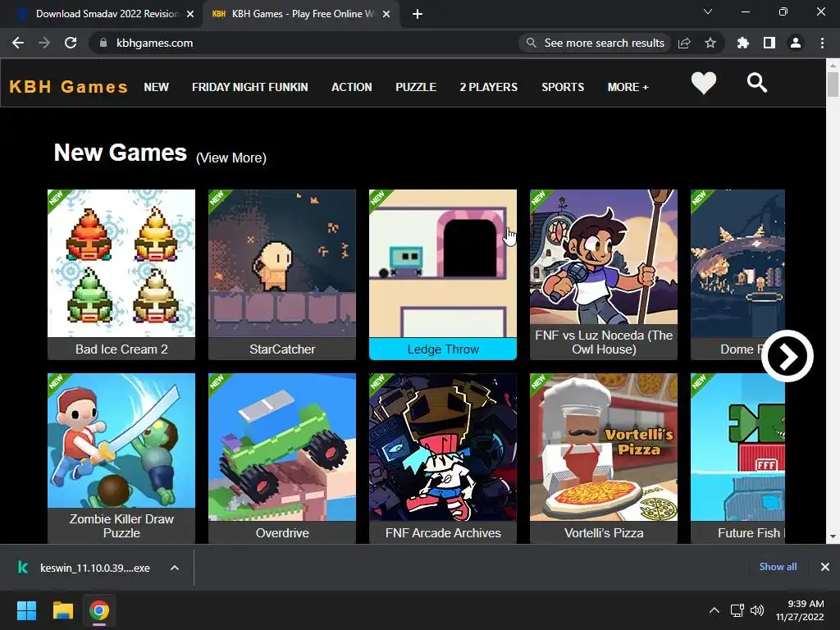Viewport: 840px width, 630px height.
Task: Share this page from the address bar
Action: pos(684,43)
